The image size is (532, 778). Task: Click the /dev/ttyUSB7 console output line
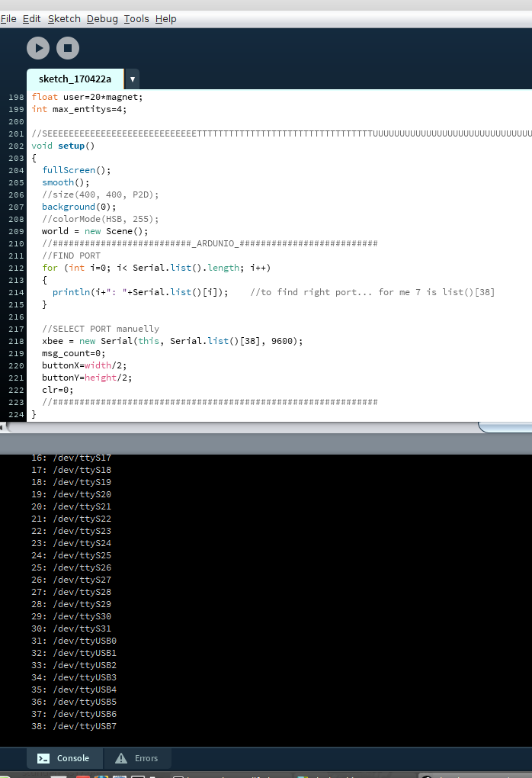74,726
